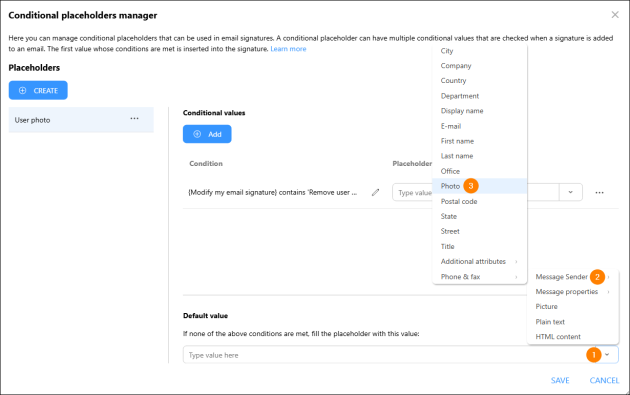The height and width of the screenshot is (395, 630).
Task: Choose Picture in the value type menu
Action: click(x=573, y=307)
